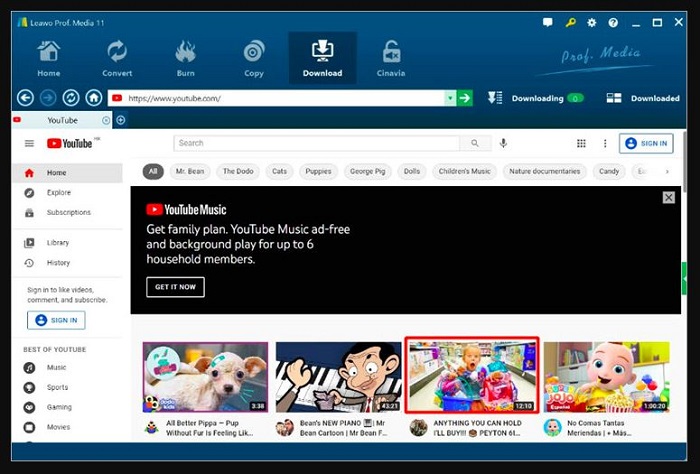Image resolution: width=700 pixels, height=474 pixels.
Task: Select the Nature documentaries chip
Action: pos(545,171)
